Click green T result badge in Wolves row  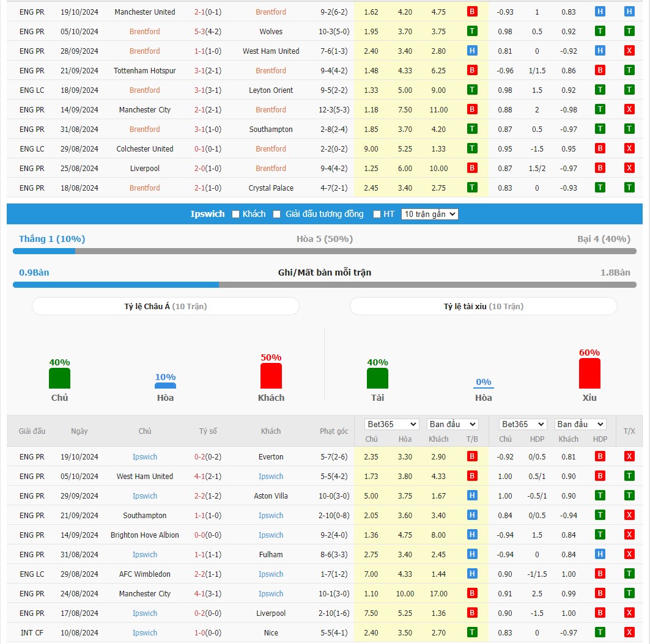point(471,31)
